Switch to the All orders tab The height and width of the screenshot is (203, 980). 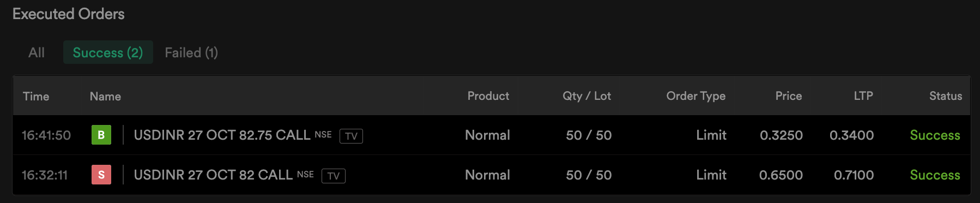point(37,52)
